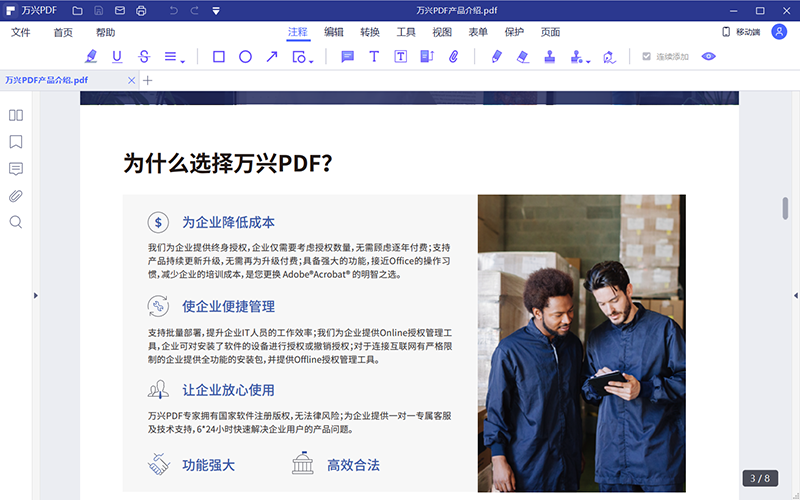
Task: Expand the left sidebar panel arrow
Action: coord(36,295)
